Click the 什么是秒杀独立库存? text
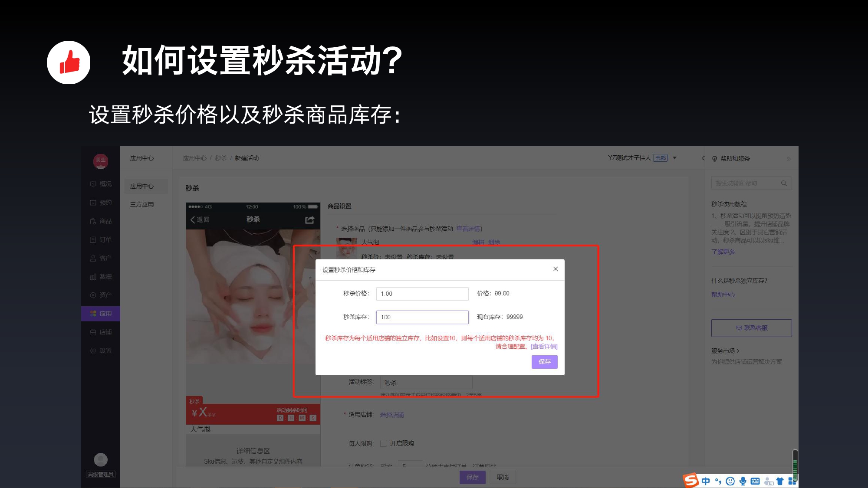 coord(739,281)
